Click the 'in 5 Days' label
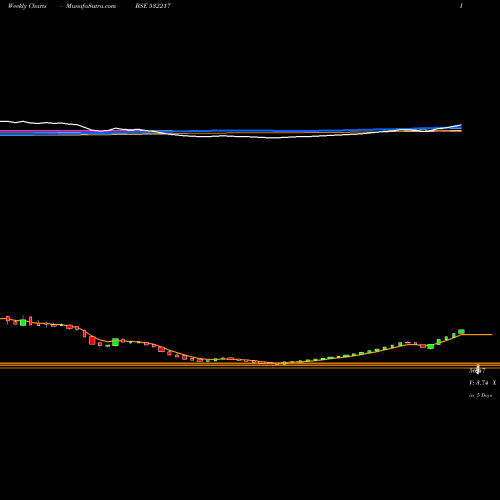Image resolution: width=500 pixels, height=500 pixels. [481, 395]
